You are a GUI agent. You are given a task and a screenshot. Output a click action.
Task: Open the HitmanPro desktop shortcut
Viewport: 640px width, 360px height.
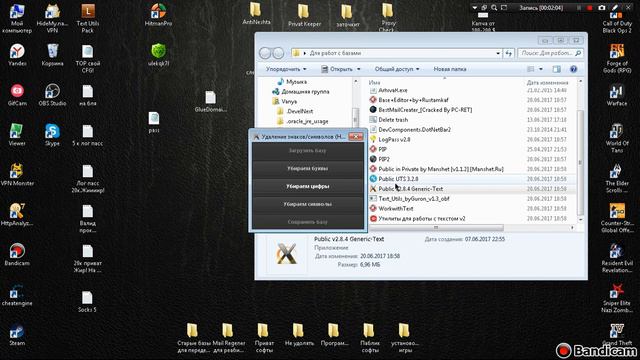click(x=158, y=14)
